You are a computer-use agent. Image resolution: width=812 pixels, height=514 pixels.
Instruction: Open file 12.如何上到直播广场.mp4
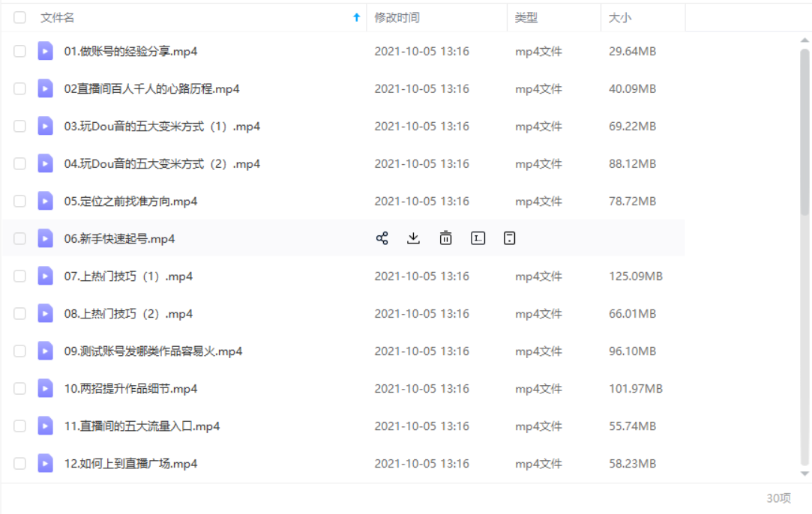pyautogui.click(x=130, y=463)
